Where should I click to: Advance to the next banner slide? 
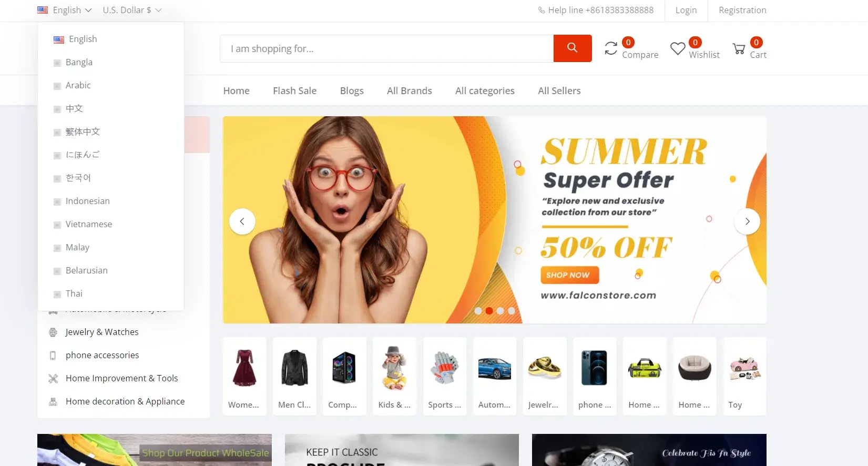coord(747,221)
